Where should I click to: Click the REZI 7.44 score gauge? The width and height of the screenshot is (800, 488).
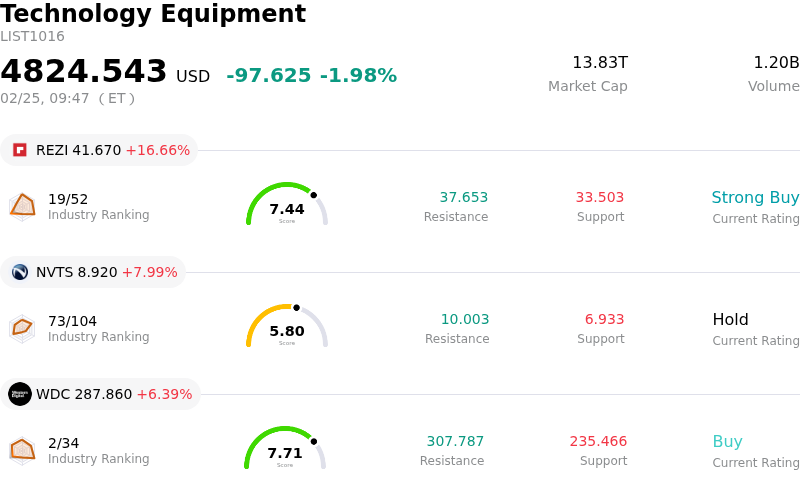(287, 206)
